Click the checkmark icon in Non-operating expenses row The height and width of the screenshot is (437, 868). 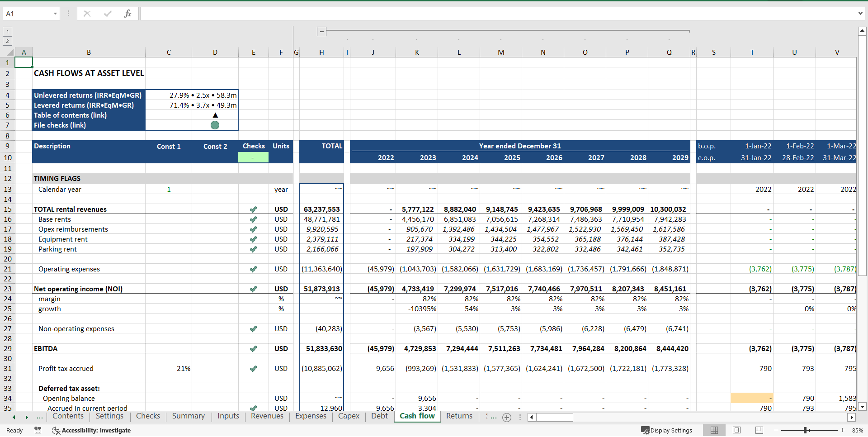click(253, 329)
